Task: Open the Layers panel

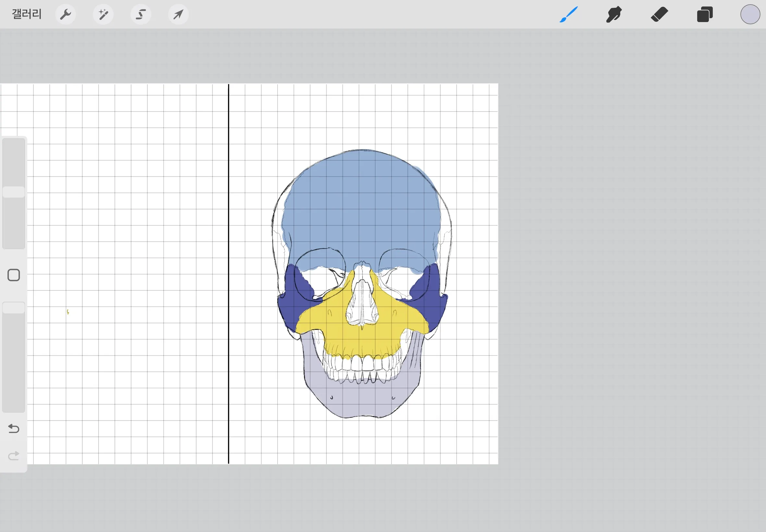Action: click(x=705, y=14)
